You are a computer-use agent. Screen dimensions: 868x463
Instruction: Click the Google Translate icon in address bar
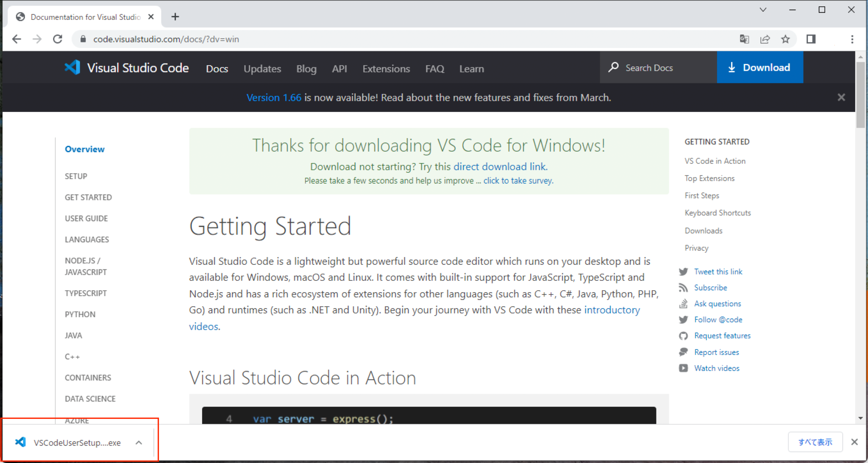click(x=745, y=39)
